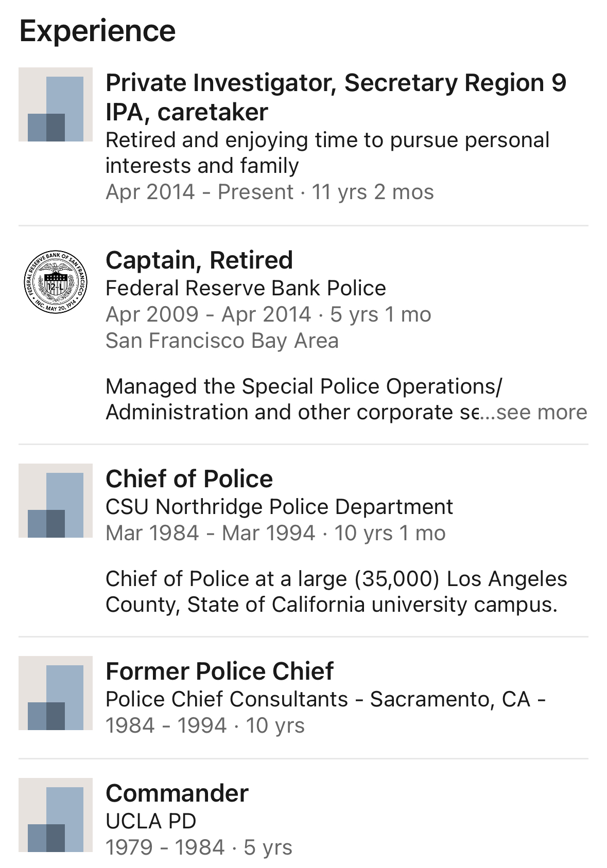Open the UCLA PD placeholder company logo
The height and width of the screenshot is (868, 607).
pos(56,815)
